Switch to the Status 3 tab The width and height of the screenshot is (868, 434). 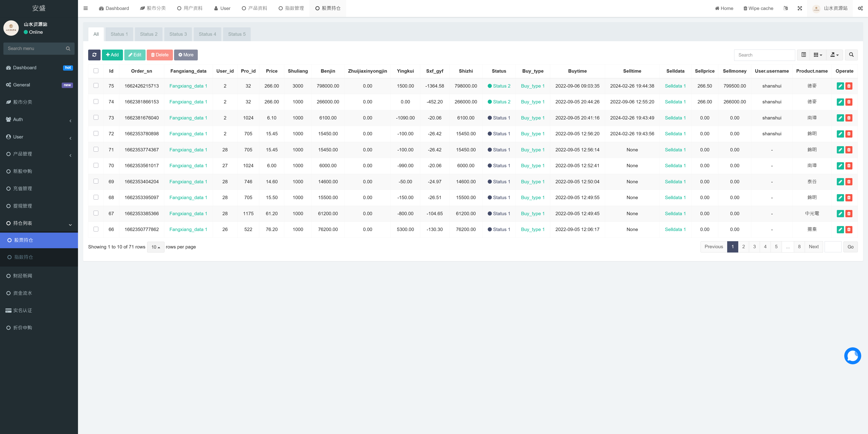[178, 34]
